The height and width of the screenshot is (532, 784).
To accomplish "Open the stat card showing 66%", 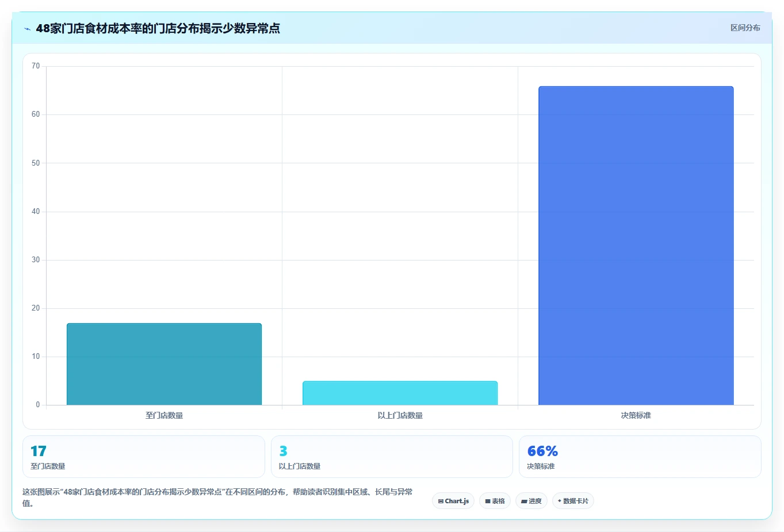I will pyautogui.click(x=640, y=457).
